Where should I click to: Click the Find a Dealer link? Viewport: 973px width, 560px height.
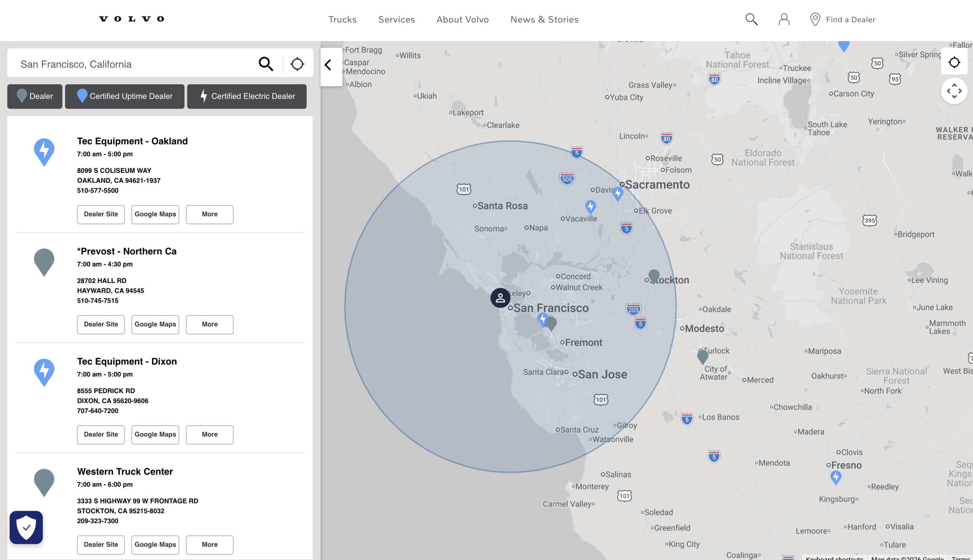pos(850,19)
